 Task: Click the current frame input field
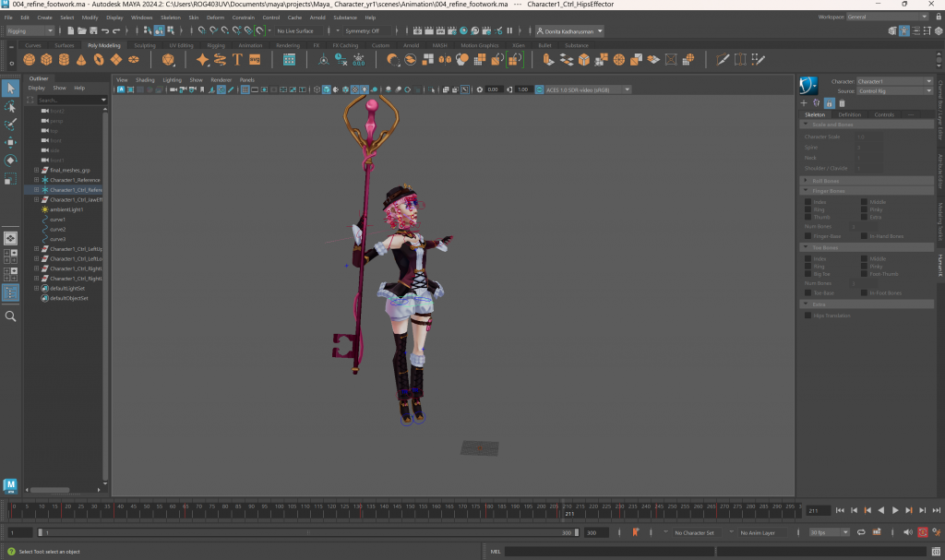(x=818, y=510)
